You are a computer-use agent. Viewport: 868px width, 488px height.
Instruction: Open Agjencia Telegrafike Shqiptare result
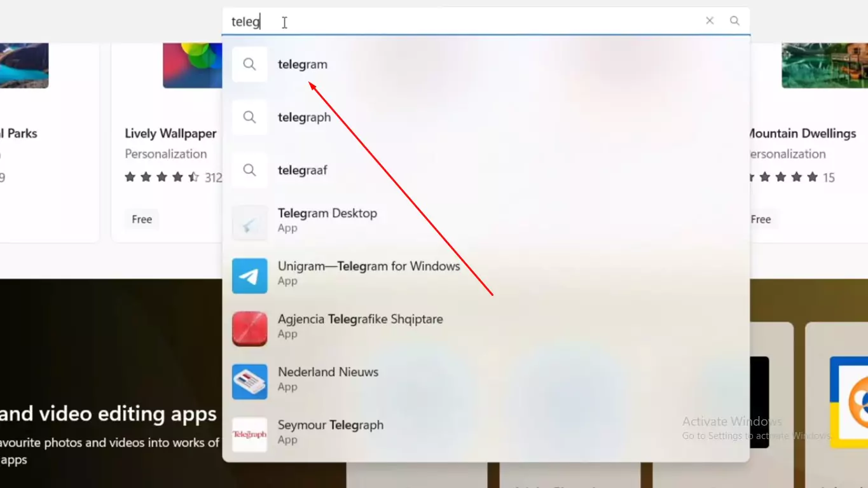pos(486,328)
